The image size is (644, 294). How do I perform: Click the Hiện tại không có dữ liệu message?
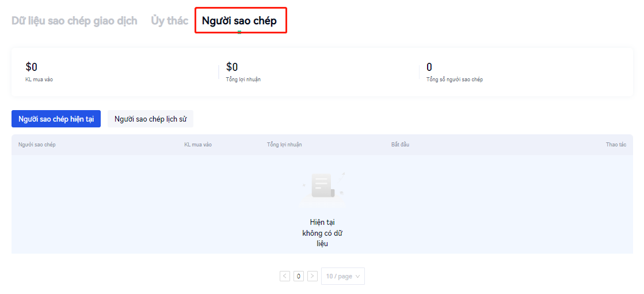[x=322, y=233]
